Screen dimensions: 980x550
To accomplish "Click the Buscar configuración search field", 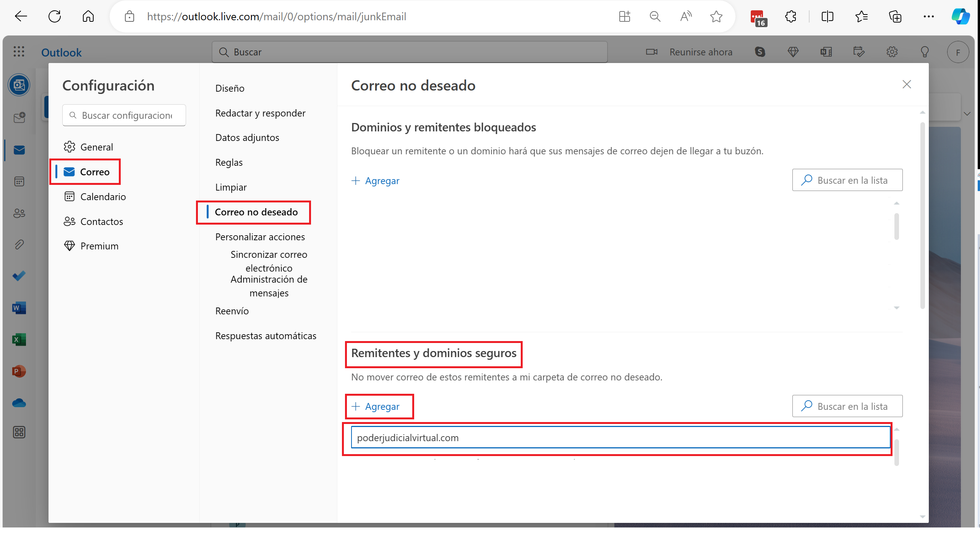I will point(127,115).
